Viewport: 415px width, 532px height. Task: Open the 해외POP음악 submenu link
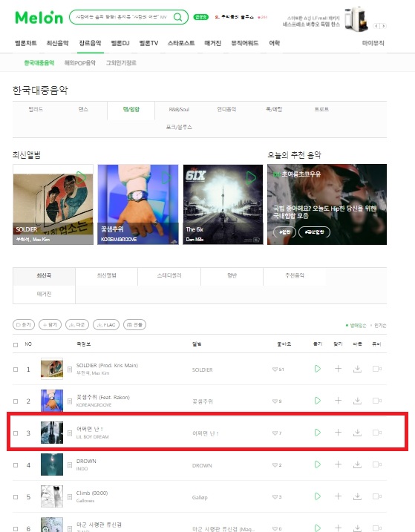pos(80,63)
